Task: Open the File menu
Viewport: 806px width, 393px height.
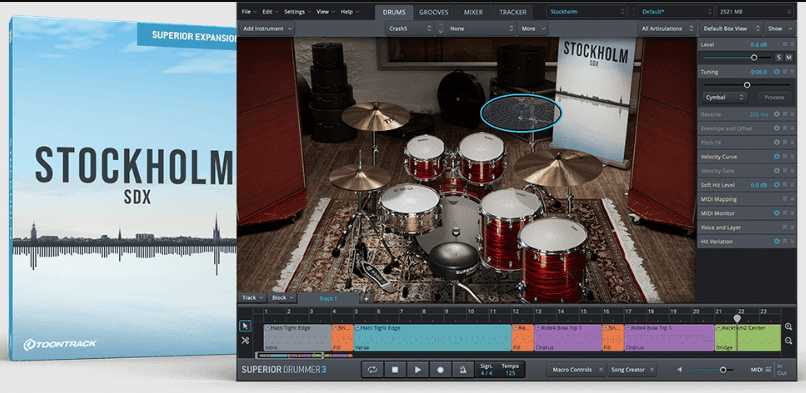Action: (x=248, y=11)
